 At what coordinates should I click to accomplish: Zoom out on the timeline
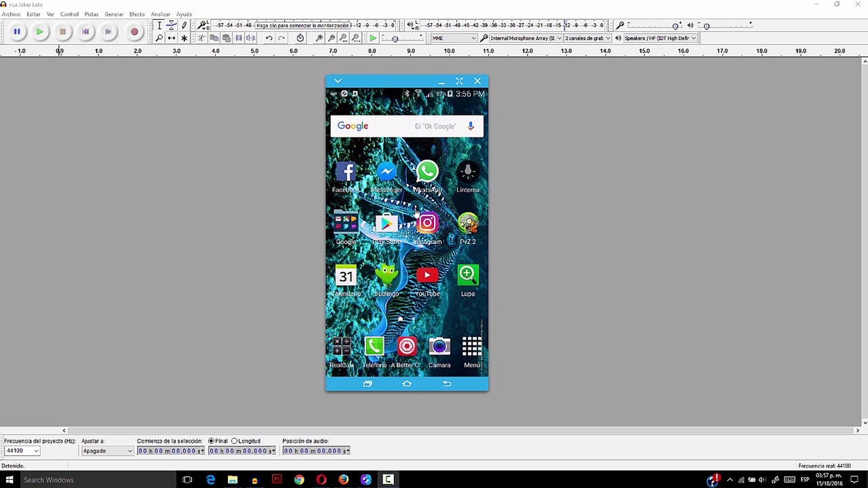[331, 38]
